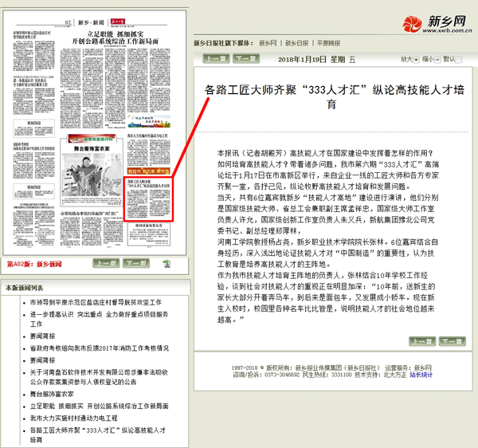Open article 市领导到平原示范区盐店庄村督导脱贫攻坚工作

96,303
